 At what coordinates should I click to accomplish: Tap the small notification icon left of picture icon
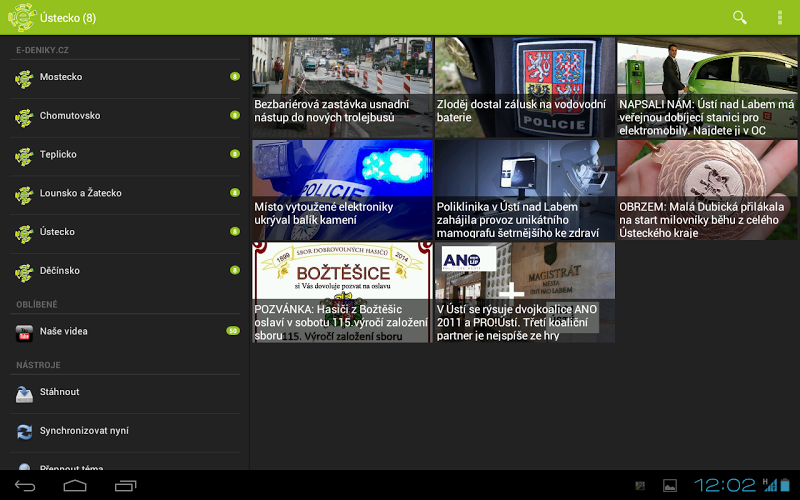639,486
